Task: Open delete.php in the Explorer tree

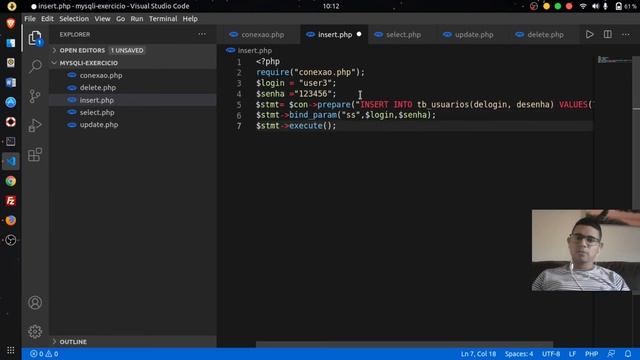Action: [98, 88]
